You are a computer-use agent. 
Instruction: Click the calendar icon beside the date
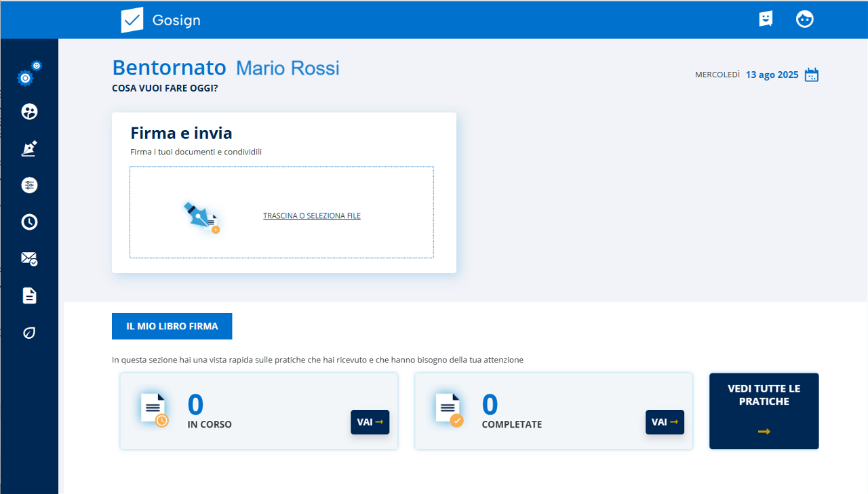812,75
